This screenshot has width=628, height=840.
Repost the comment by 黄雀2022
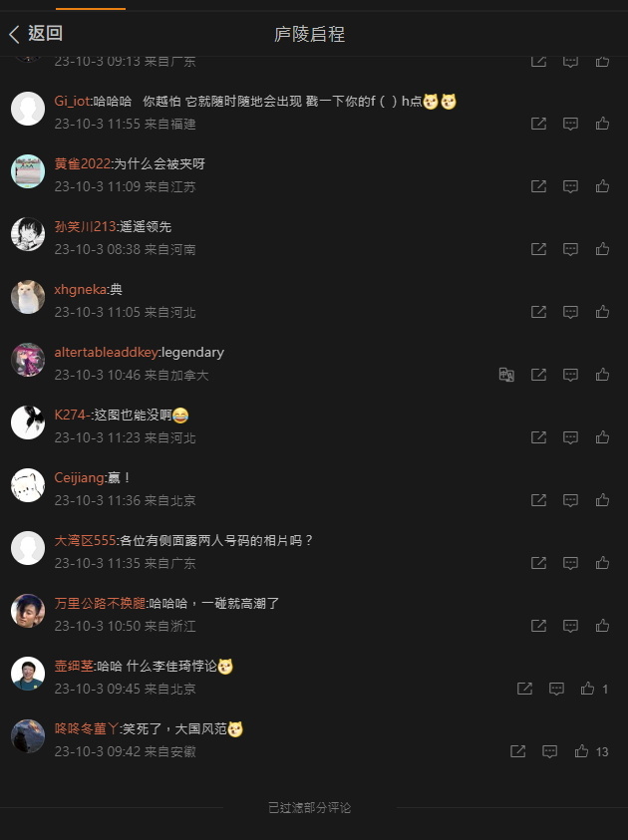(538, 186)
